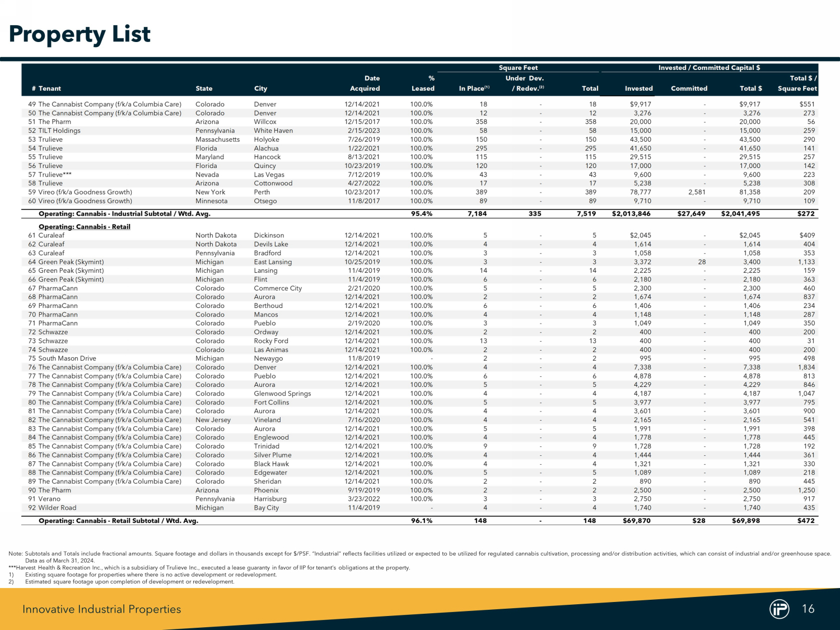
Task: Click the Total $ / Square Feet header
Action: pos(797,83)
